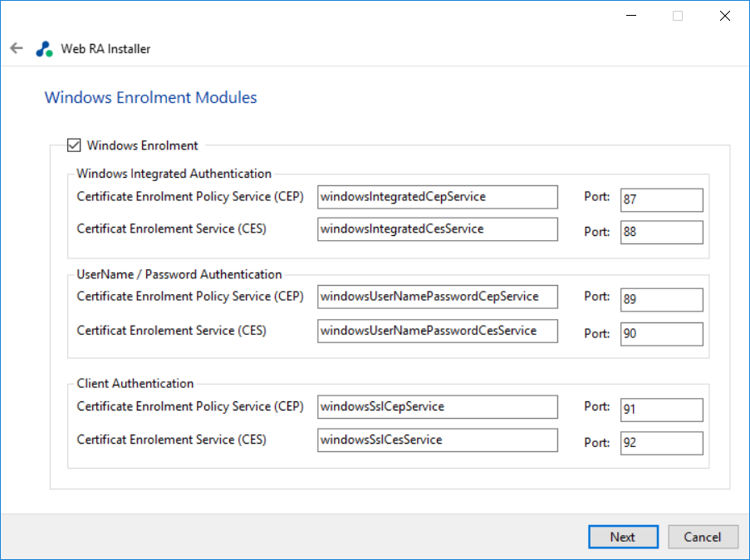Focus the windowsUserNamePasswordCepService text field
This screenshot has width=750, height=560.
[437, 297]
